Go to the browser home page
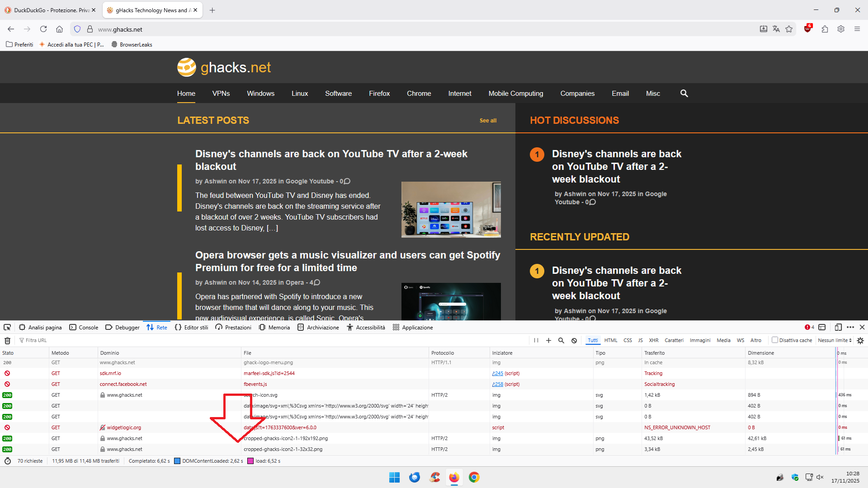This screenshot has height=488, width=868. [59, 29]
